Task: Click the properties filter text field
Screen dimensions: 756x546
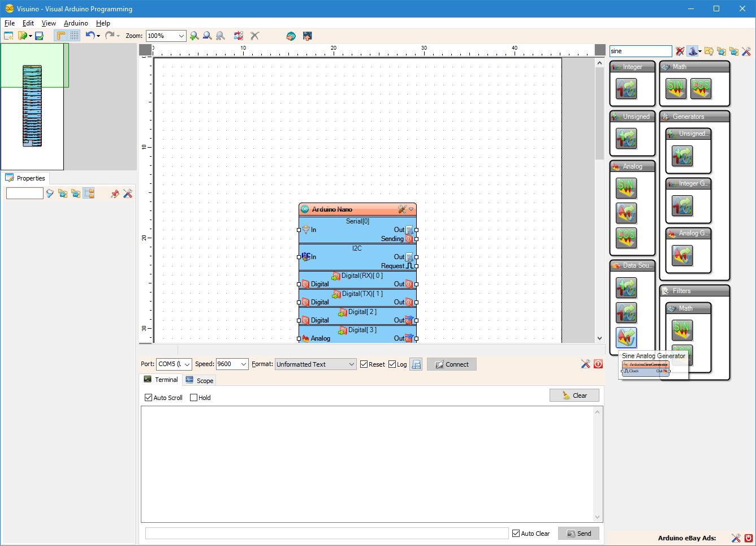Action: point(24,194)
